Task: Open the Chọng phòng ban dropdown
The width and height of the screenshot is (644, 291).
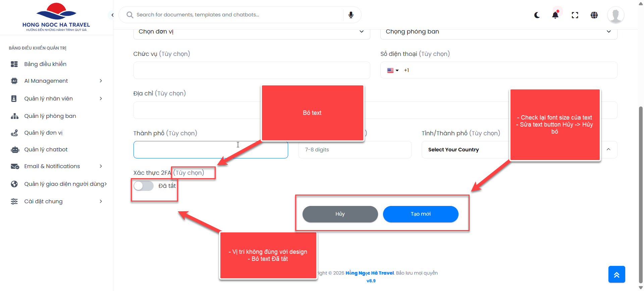Action: [x=498, y=32]
